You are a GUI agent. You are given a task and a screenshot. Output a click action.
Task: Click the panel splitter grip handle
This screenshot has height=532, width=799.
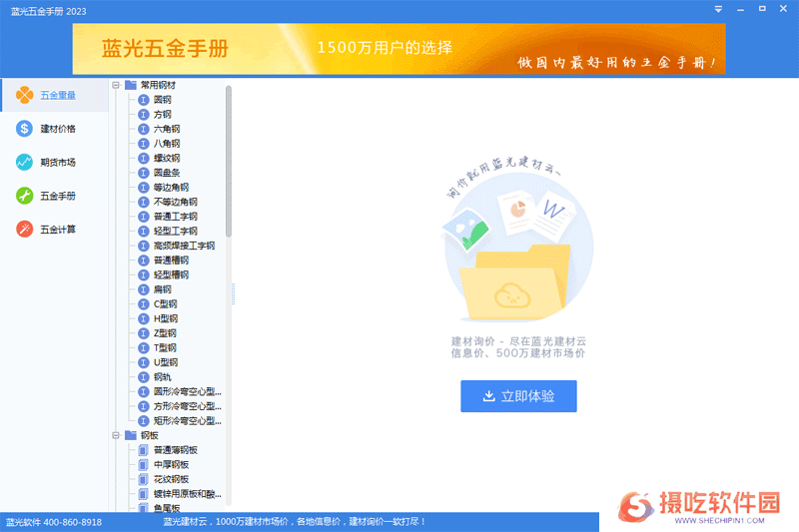tap(234, 294)
